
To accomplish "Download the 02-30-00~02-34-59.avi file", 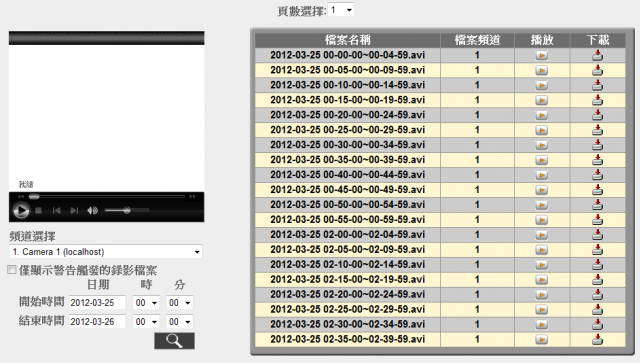I will [597, 325].
